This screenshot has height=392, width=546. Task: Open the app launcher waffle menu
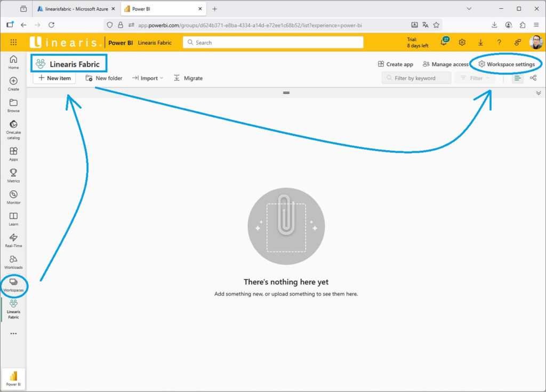pos(13,43)
